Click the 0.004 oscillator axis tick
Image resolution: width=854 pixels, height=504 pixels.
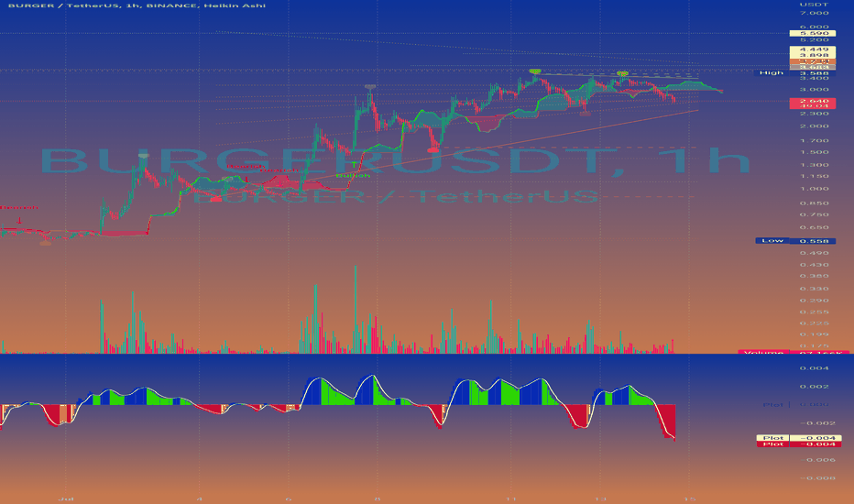(814, 368)
